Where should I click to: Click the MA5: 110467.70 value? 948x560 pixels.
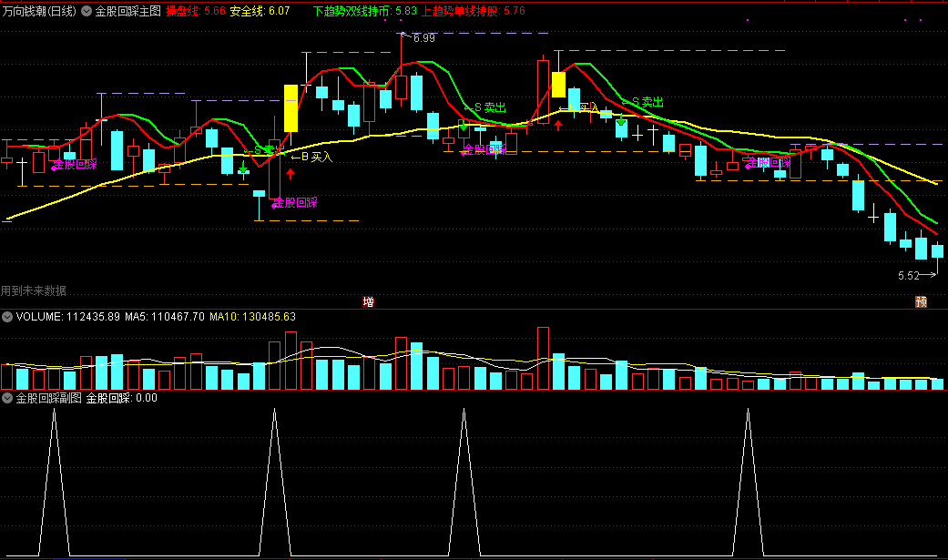tap(165, 317)
